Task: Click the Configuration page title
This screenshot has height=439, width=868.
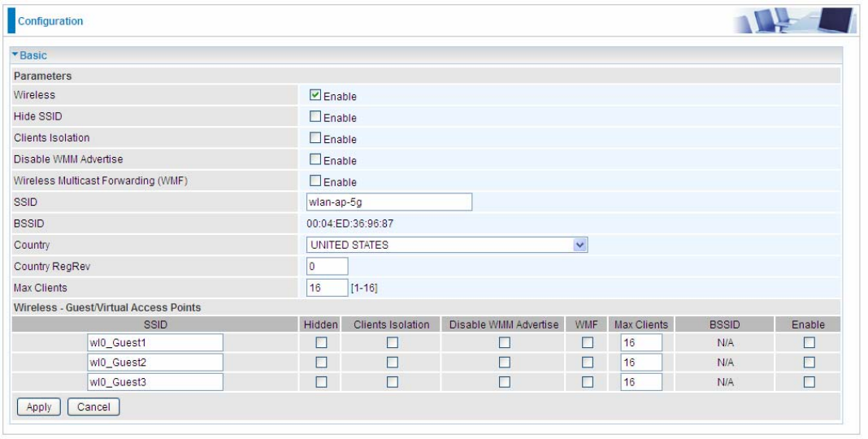Action: 50,21
